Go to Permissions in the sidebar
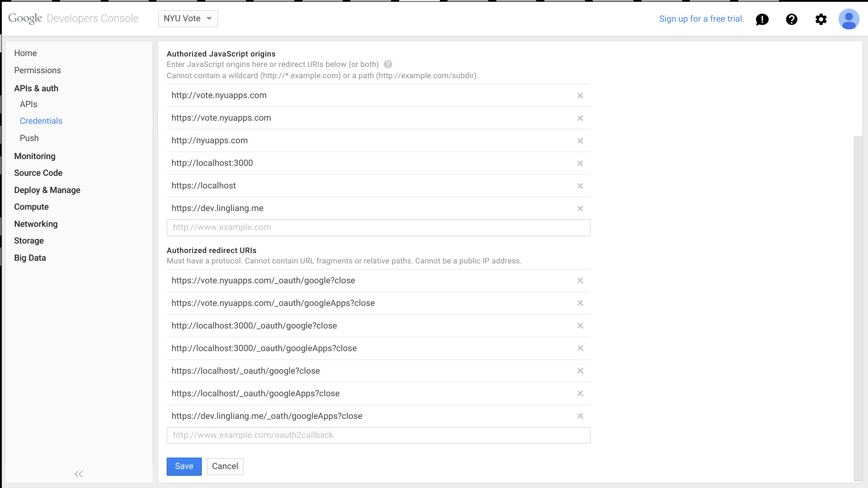This screenshot has height=488, width=868. 37,70
